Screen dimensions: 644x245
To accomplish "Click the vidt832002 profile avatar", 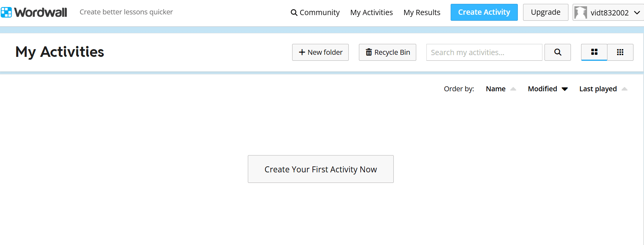I will (581, 13).
